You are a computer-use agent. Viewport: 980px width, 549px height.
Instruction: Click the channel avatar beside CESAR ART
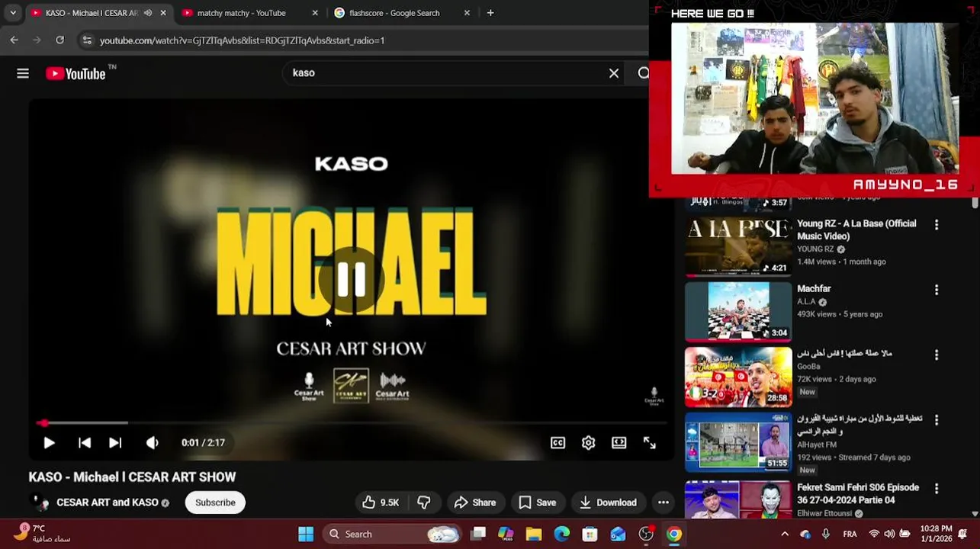coord(40,502)
